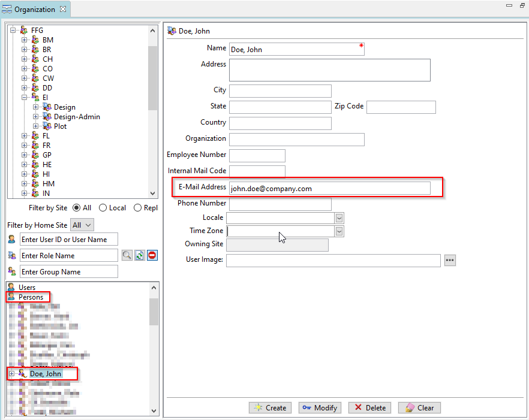529x420 pixels.
Task: Click the Design group icon in tree
Action: pyautogui.click(x=47, y=107)
